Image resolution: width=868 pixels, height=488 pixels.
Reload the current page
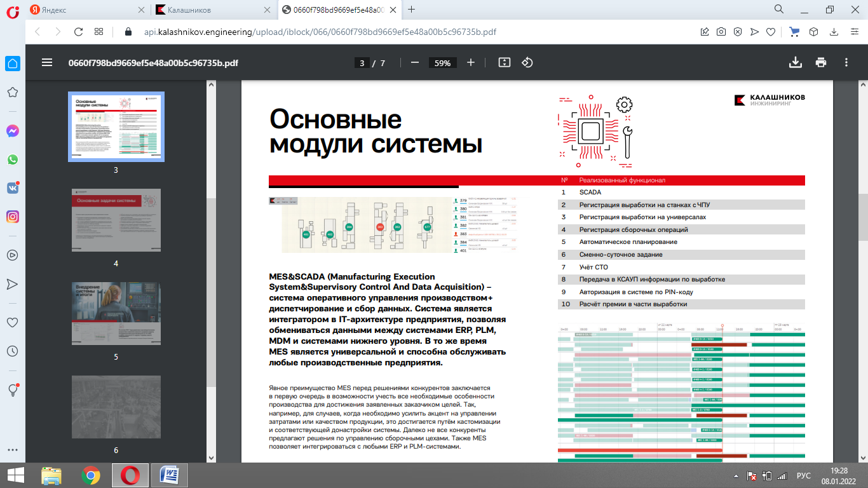coord(79,32)
